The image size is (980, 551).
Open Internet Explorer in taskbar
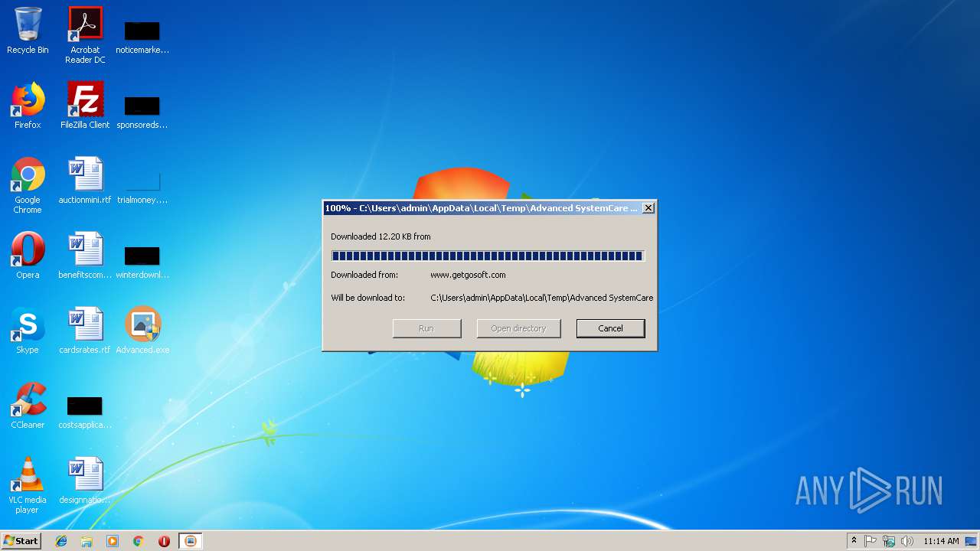[x=61, y=541]
